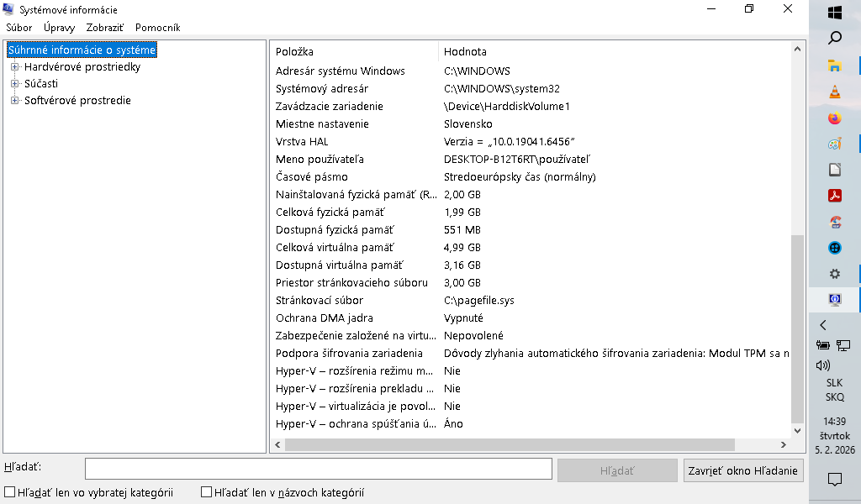Select Časové pásmo row
The image size is (861, 504).
click(531, 176)
